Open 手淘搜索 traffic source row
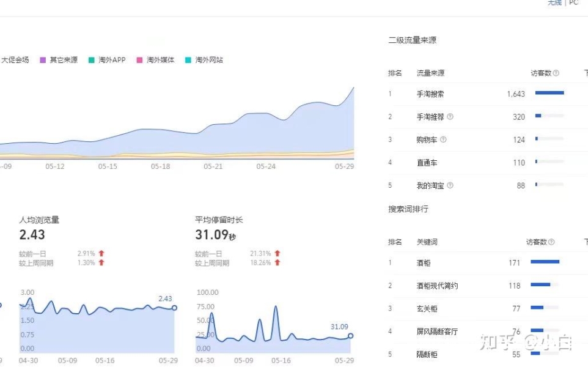The width and height of the screenshot is (588, 367). 430,94
